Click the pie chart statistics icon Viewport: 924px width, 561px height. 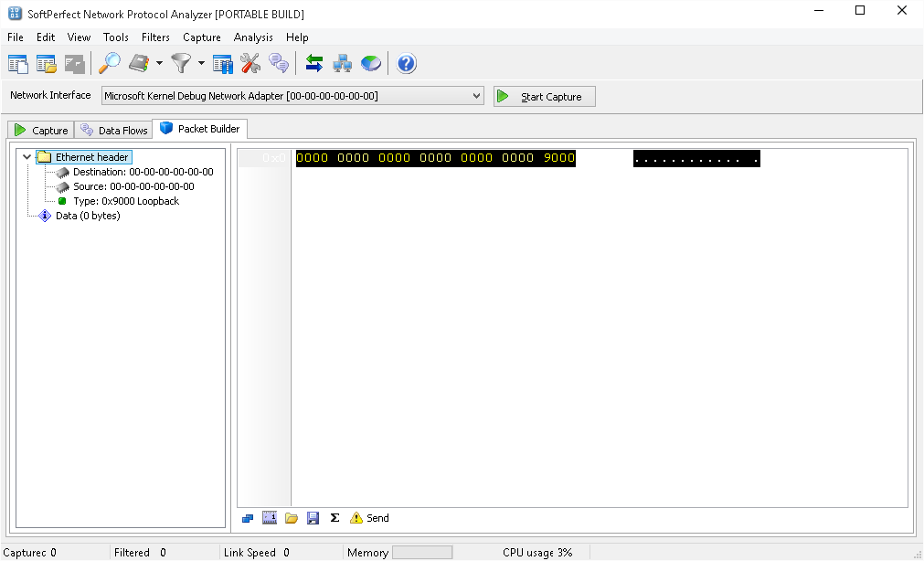(x=371, y=64)
